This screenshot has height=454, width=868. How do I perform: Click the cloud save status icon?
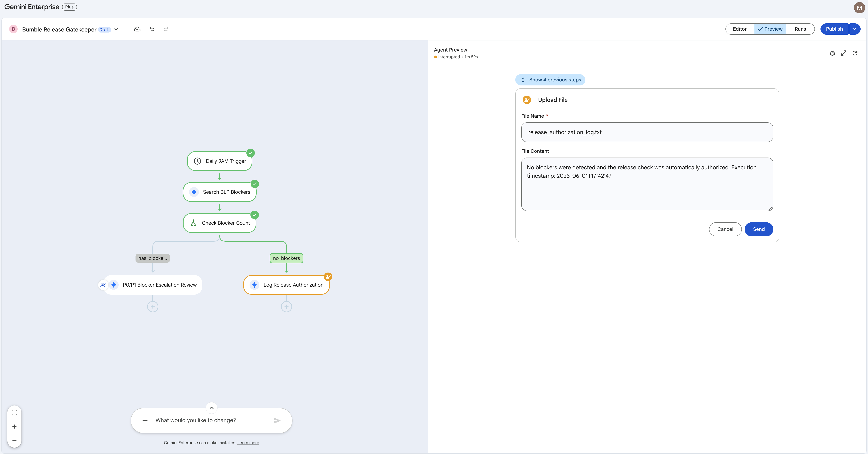coord(137,29)
